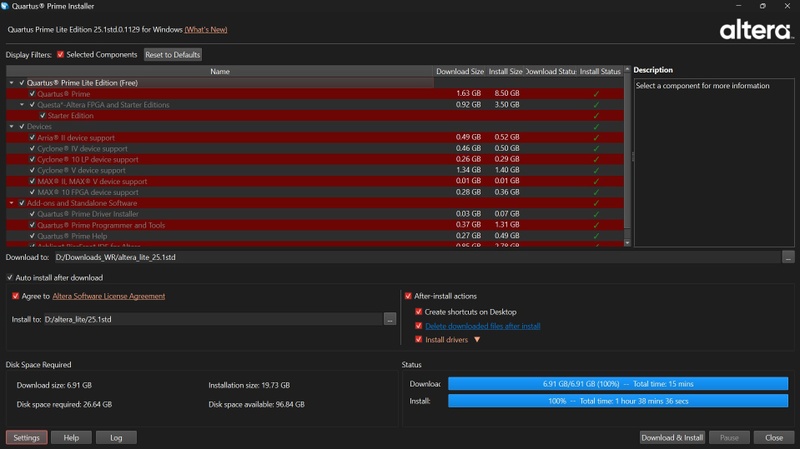
Task: Open Delete downloaded files after install link
Action: pos(483,326)
